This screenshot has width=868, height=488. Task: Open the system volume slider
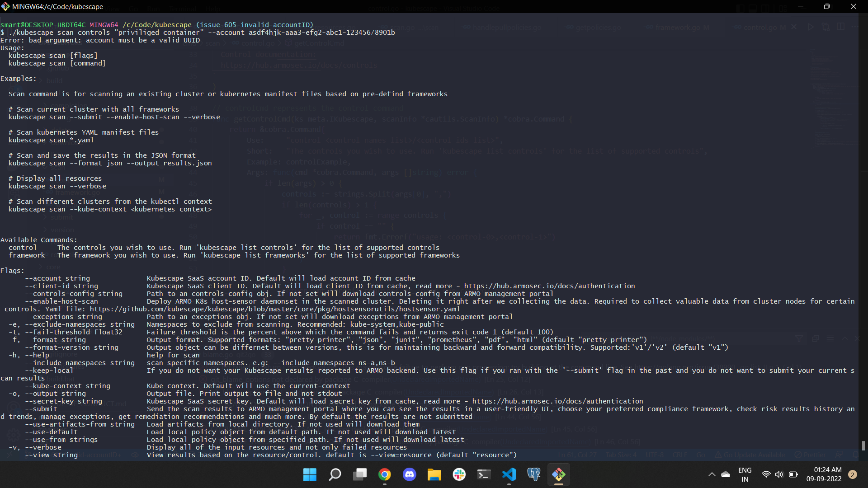click(780, 474)
